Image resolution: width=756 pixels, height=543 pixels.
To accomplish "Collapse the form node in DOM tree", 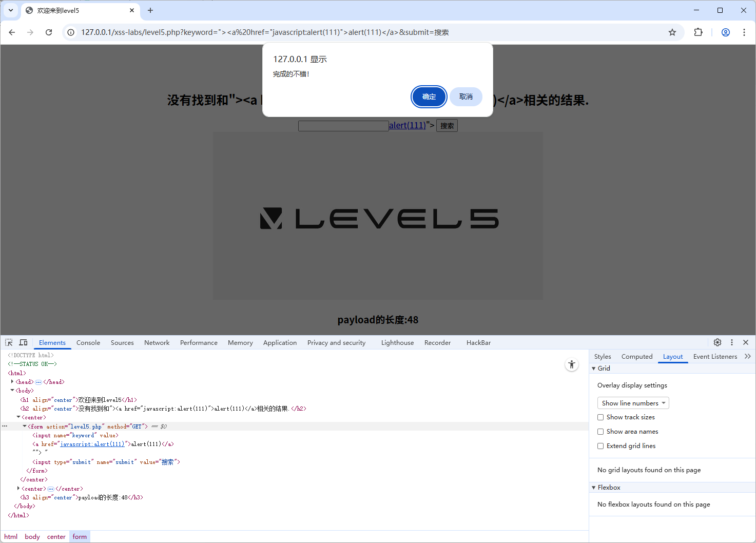I will [25, 426].
